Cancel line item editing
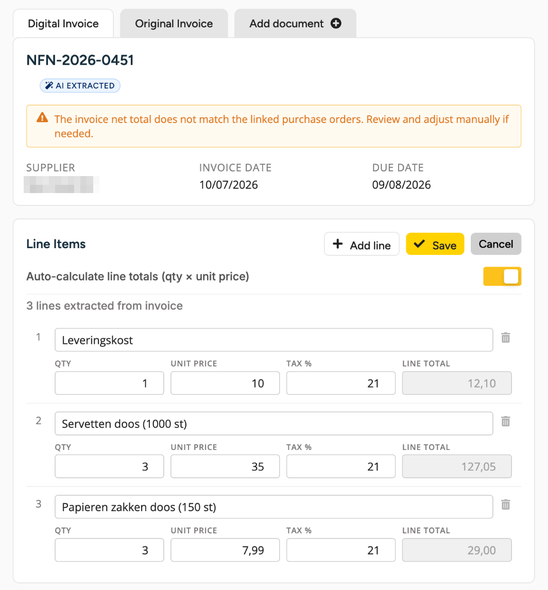Image resolution: width=548 pixels, height=590 pixels. pyautogui.click(x=496, y=244)
